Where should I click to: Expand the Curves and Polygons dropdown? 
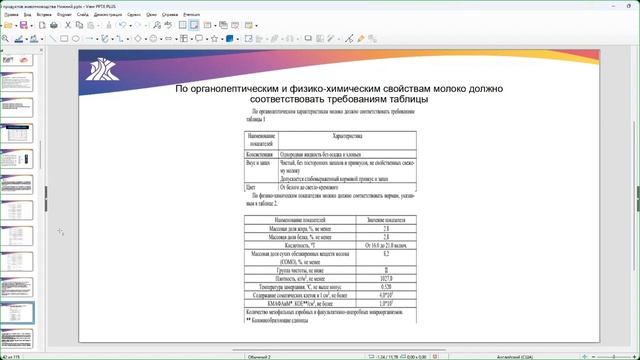tap(113, 39)
